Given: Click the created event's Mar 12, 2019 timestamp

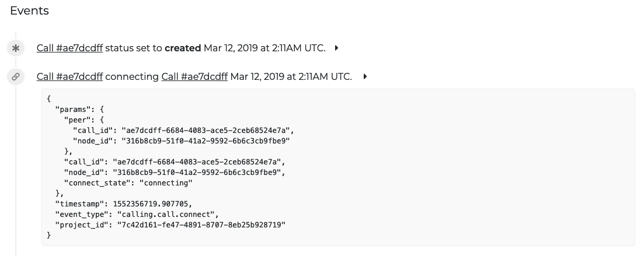Looking at the screenshot, I should point(264,48).
